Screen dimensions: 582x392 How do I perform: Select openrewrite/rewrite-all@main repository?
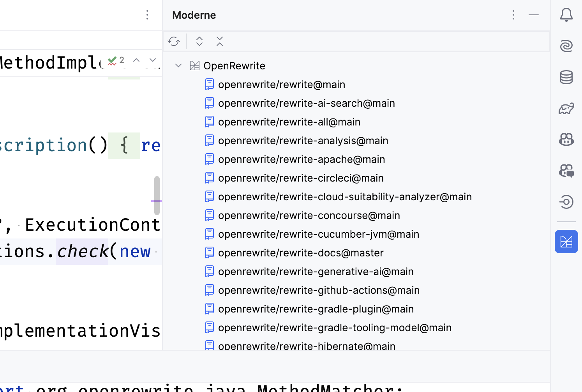[289, 122]
